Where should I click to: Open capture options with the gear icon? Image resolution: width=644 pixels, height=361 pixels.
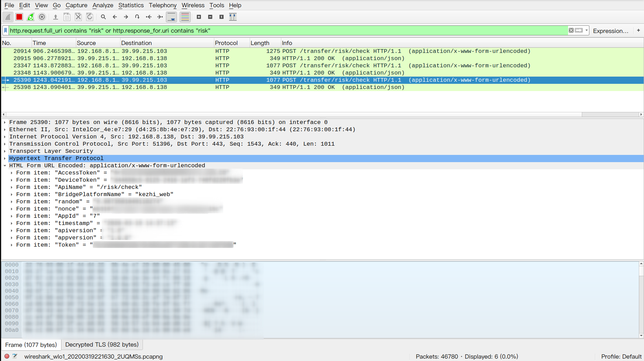point(42,17)
